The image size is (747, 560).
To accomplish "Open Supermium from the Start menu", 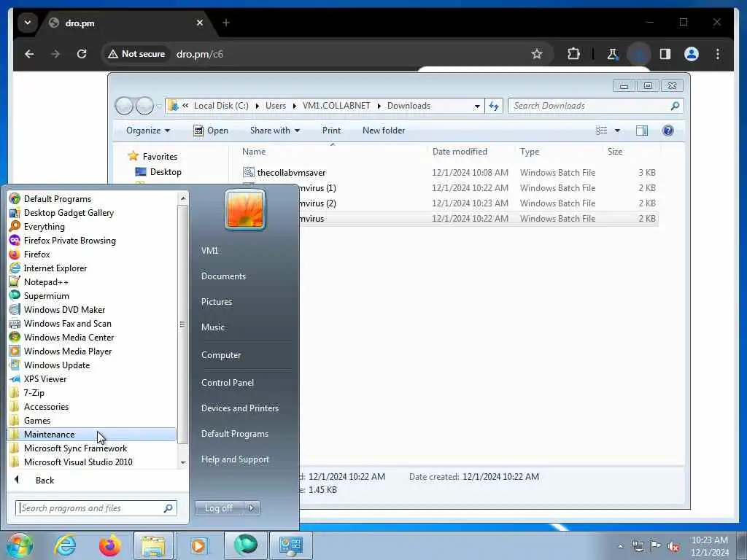I will click(x=46, y=296).
